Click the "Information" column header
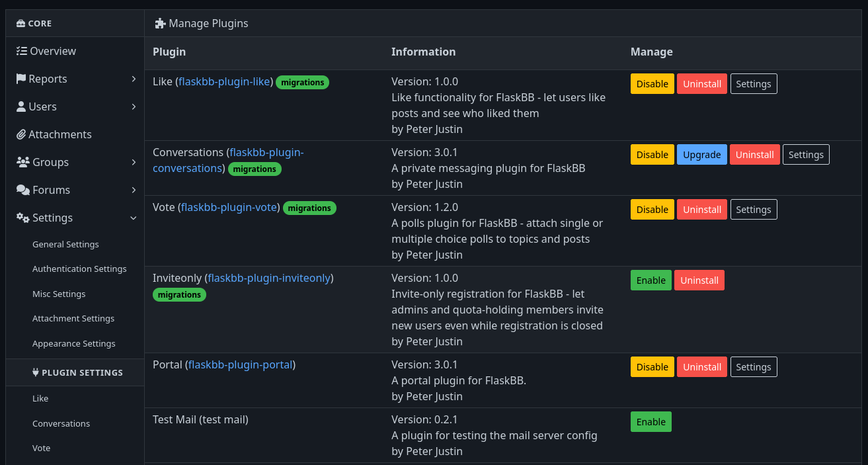This screenshot has height=465, width=868. click(x=423, y=52)
